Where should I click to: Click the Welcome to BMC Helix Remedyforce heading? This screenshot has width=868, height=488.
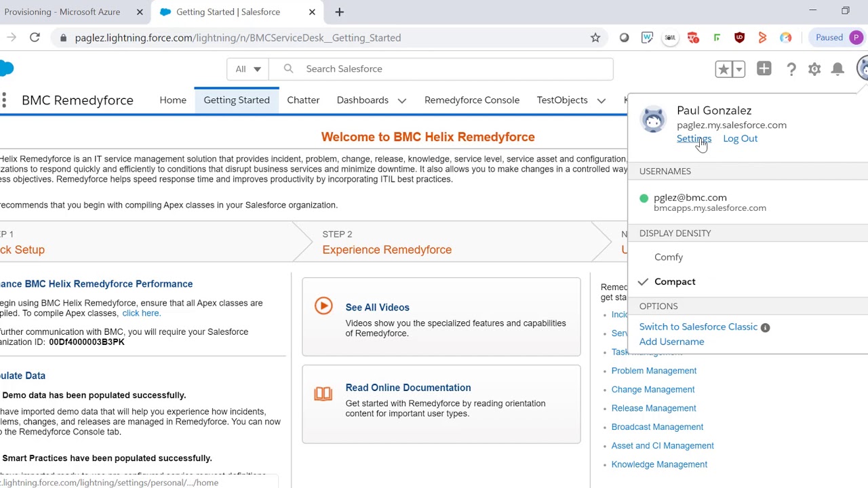pyautogui.click(x=428, y=137)
